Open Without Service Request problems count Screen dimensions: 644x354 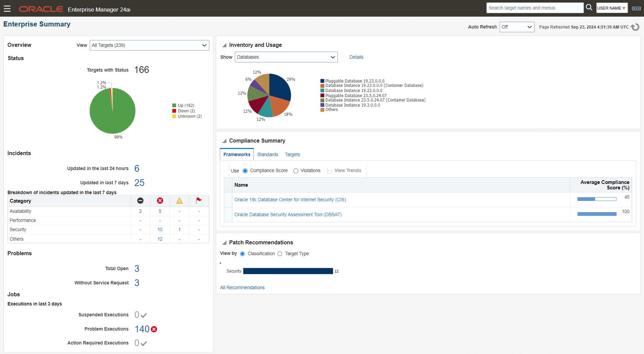click(137, 283)
